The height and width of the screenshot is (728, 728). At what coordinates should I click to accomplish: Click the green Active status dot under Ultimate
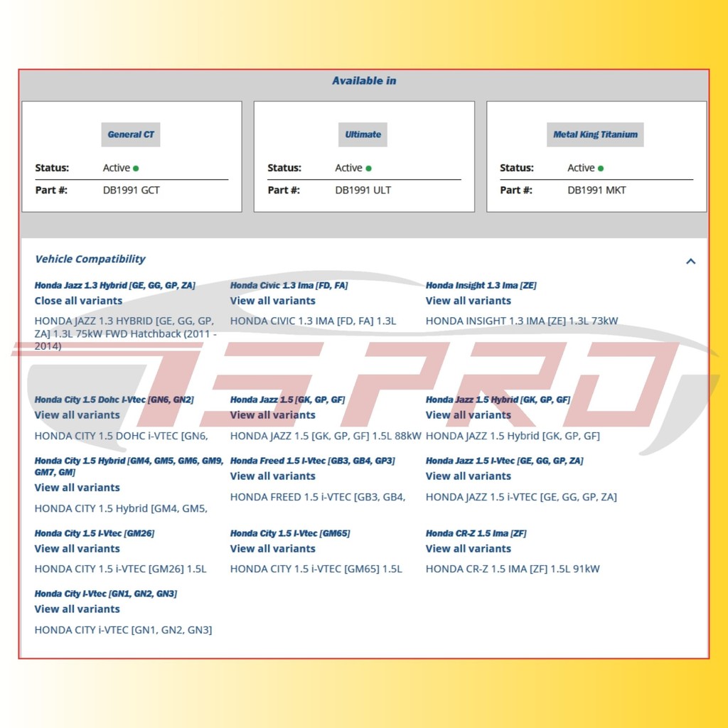point(368,168)
